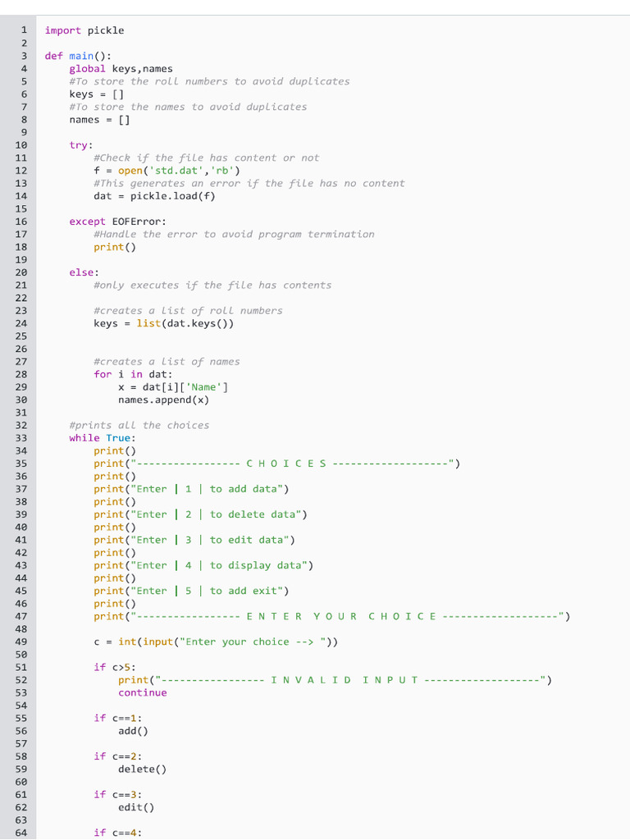The height and width of the screenshot is (840, 630).
Task: Click 'while True:' loop line
Action: (103, 438)
